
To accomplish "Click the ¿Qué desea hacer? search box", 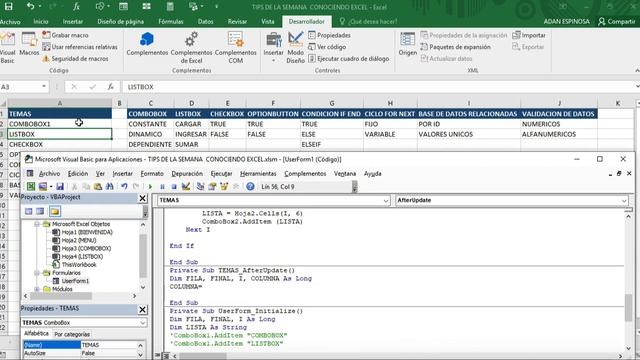I will 368,21.
